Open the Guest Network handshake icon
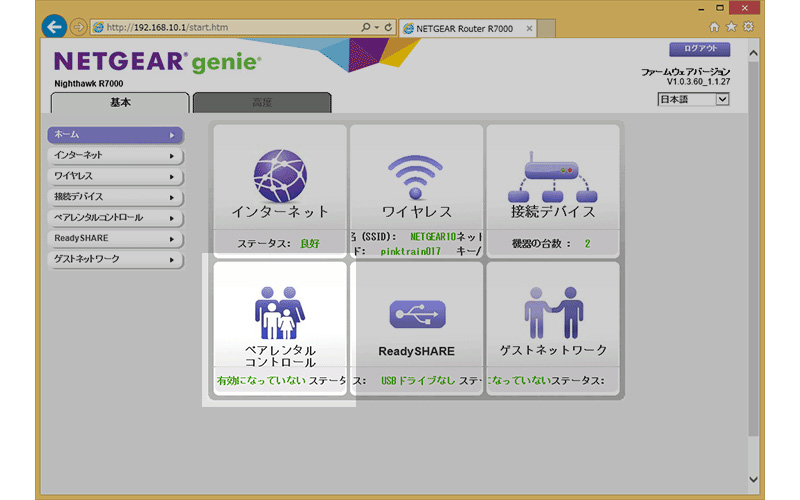Image resolution: width=800 pixels, height=500 pixels. pos(553,312)
